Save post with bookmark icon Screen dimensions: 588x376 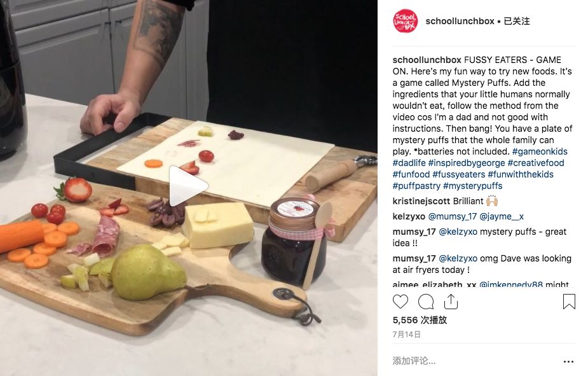pos(569,302)
